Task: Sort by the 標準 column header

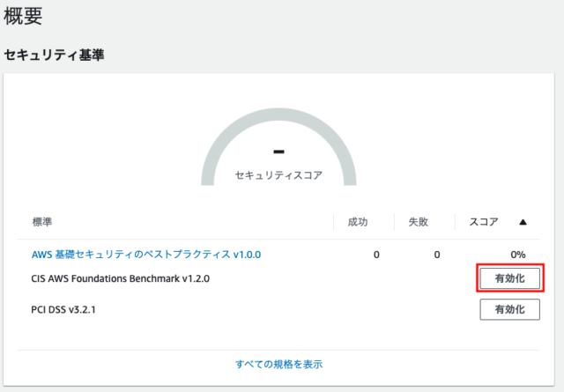Action: pos(42,222)
